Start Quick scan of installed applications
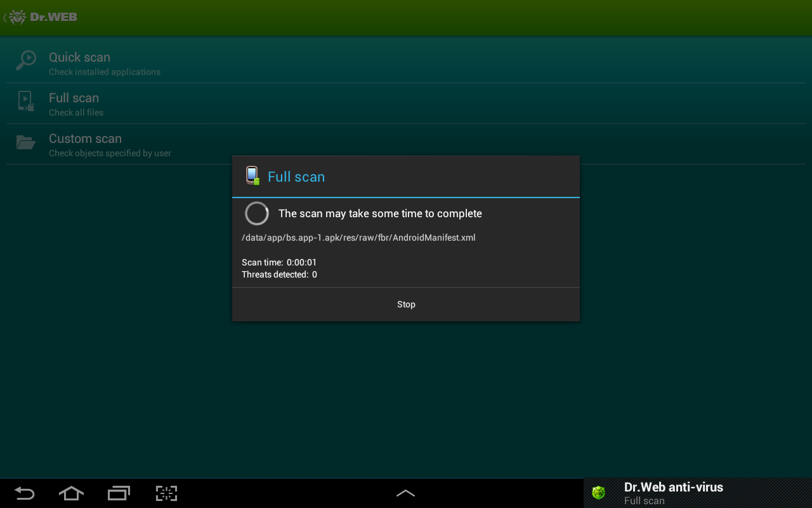The image size is (812, 508). 406,63
